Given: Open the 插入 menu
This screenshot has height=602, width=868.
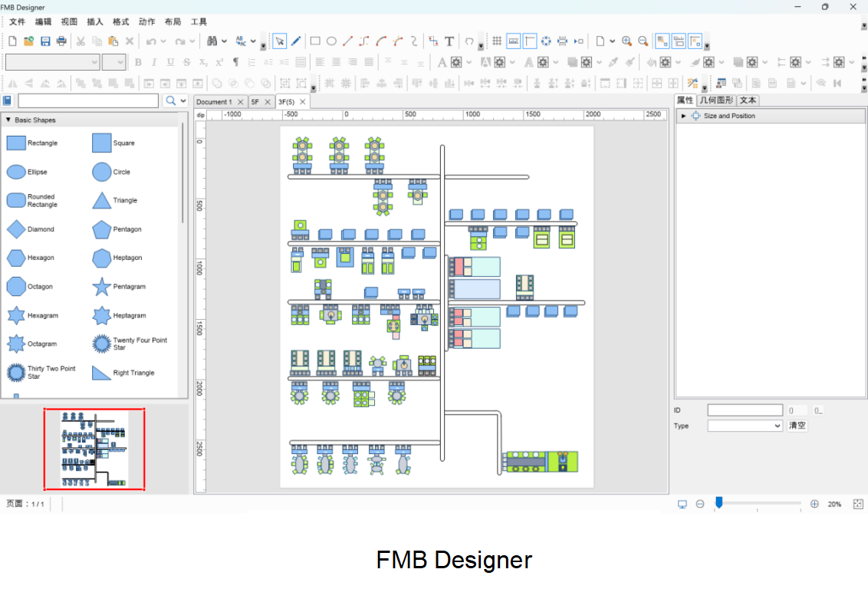Looking at the screenshot, I should pyautogui.click(x=94, y=21).
